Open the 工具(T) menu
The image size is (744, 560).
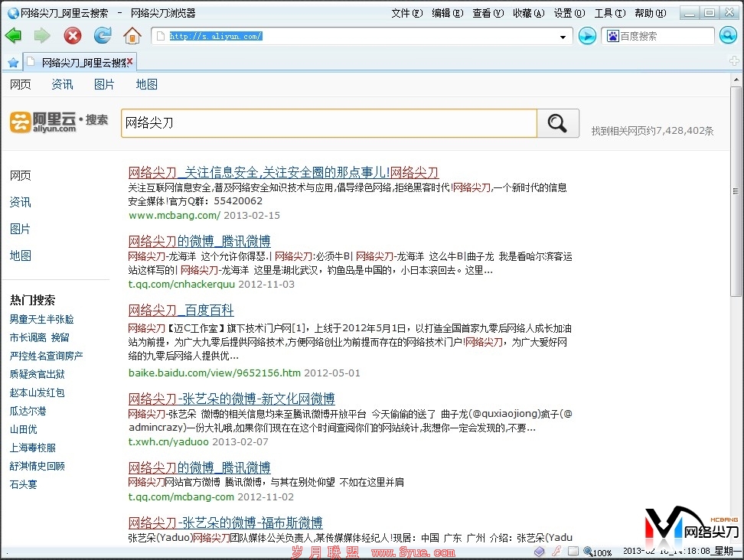(x=610, y=13)
